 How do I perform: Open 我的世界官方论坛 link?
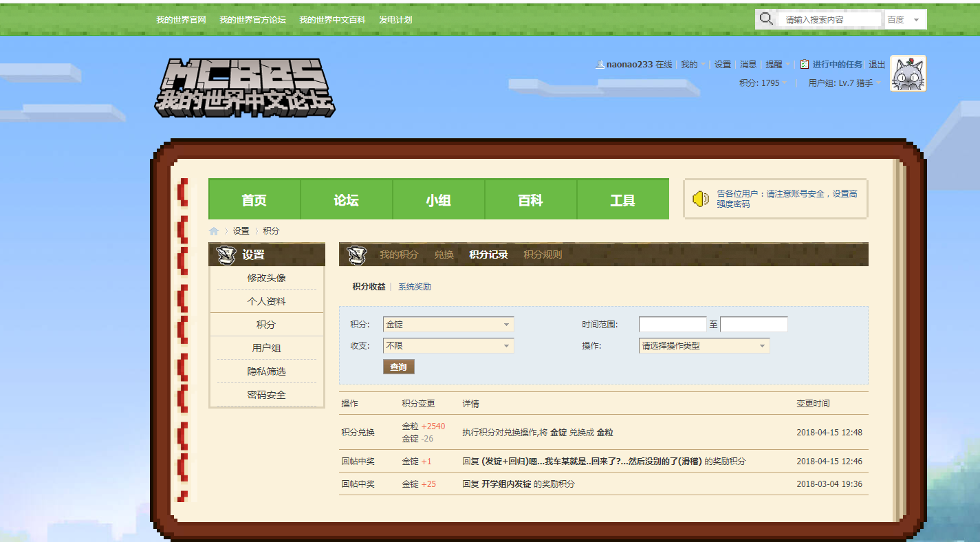pos(252,20)
